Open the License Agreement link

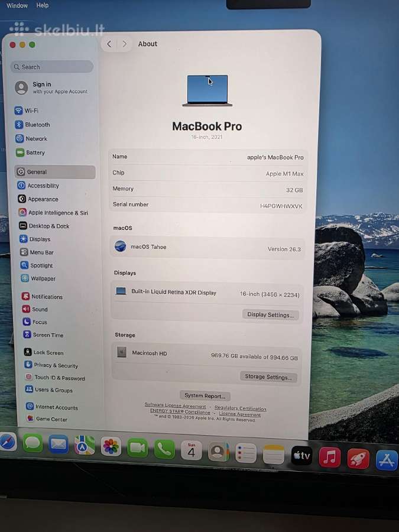(x=239, y=414)
